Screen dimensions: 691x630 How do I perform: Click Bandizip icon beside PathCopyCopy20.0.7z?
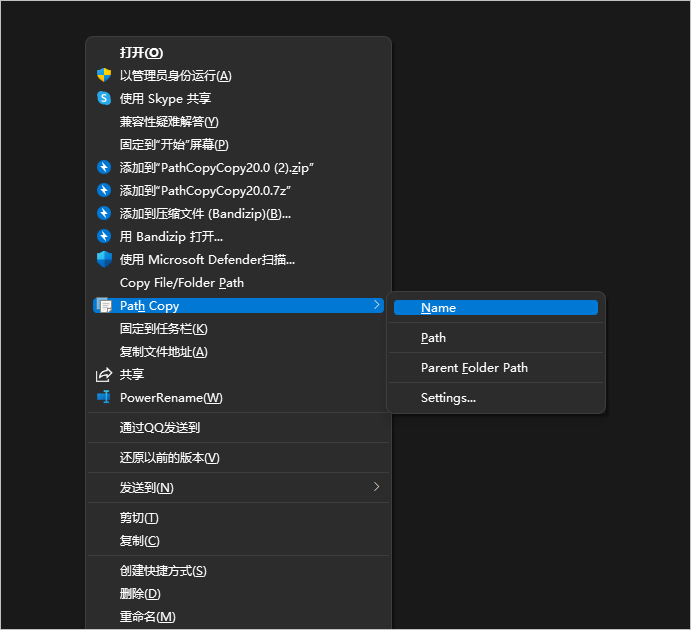(103, 190)
